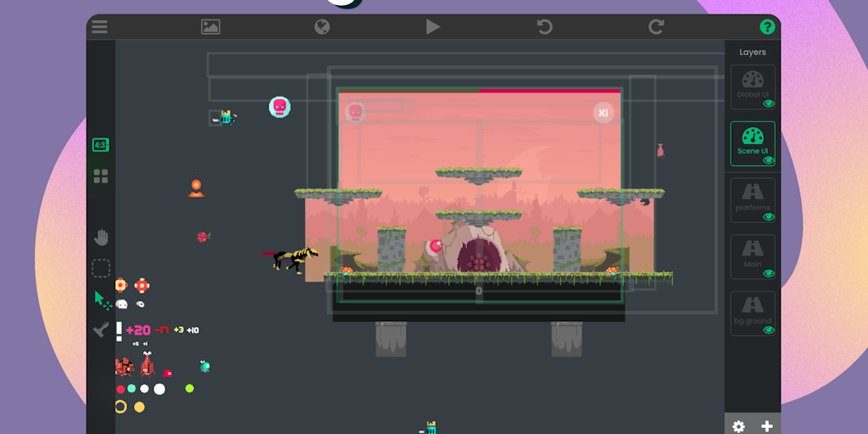
Task: Select the Scene UI layer
Action: point(753,143)
